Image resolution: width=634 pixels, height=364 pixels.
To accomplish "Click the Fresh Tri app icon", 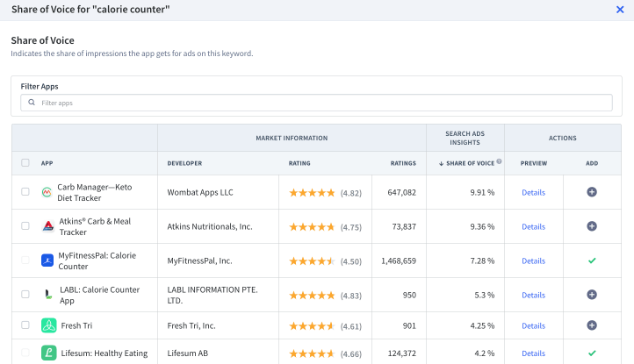I will [x=49, y=325].
